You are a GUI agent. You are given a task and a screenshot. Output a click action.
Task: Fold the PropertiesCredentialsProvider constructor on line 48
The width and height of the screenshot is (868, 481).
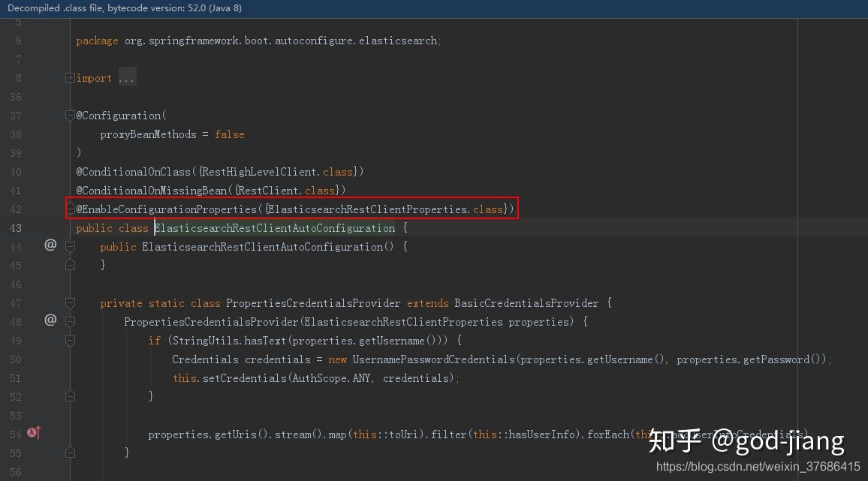(x=70, y=322)
